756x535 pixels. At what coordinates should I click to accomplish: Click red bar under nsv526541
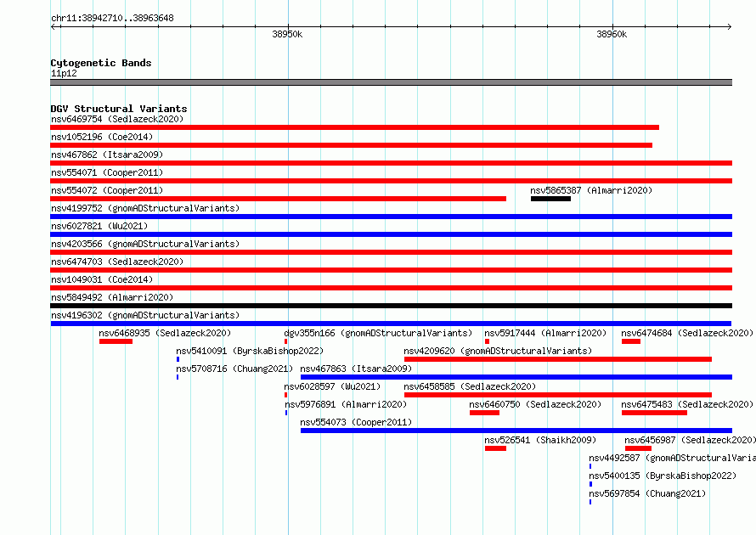point(495,448)
